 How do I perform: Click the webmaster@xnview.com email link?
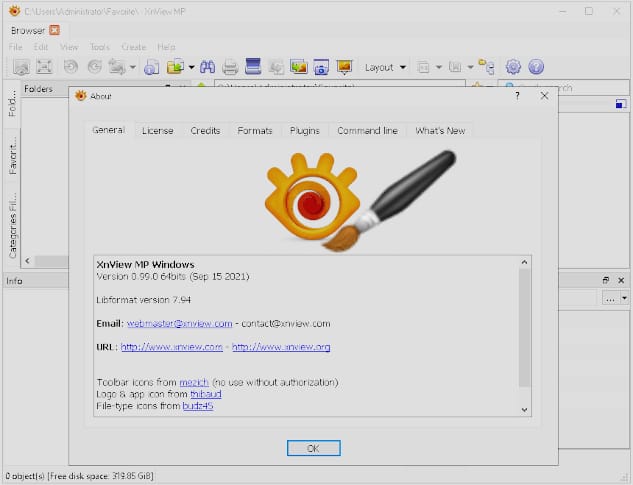[180, 323]
